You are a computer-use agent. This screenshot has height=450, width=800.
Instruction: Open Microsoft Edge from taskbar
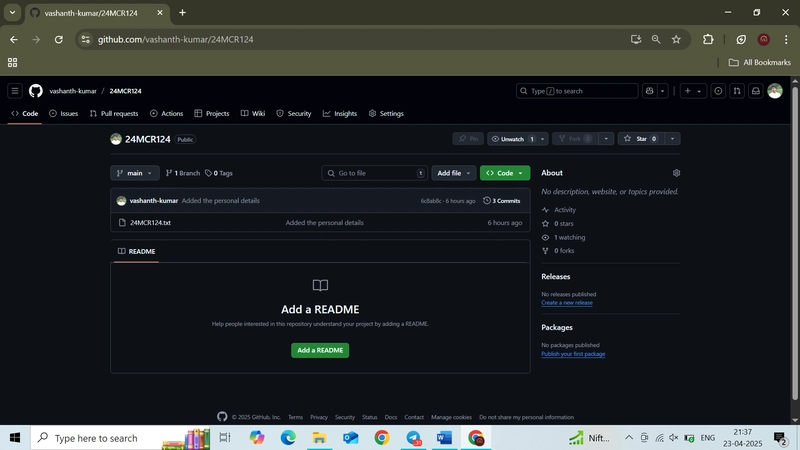(x=288, y=438)
